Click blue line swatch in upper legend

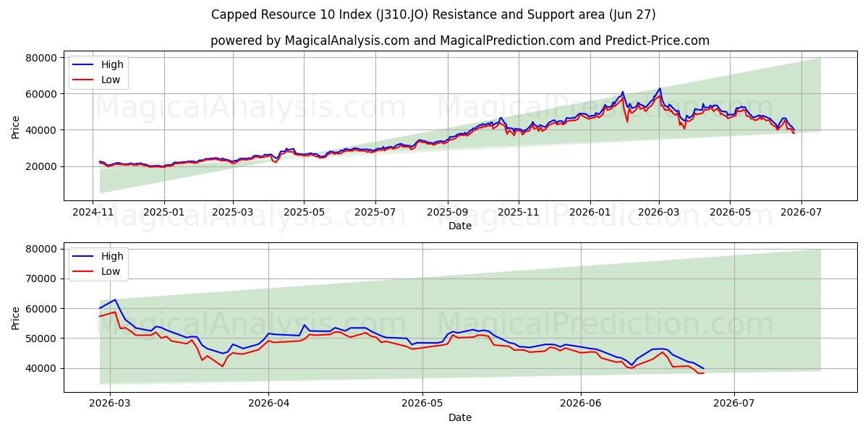tap(83, 65)
